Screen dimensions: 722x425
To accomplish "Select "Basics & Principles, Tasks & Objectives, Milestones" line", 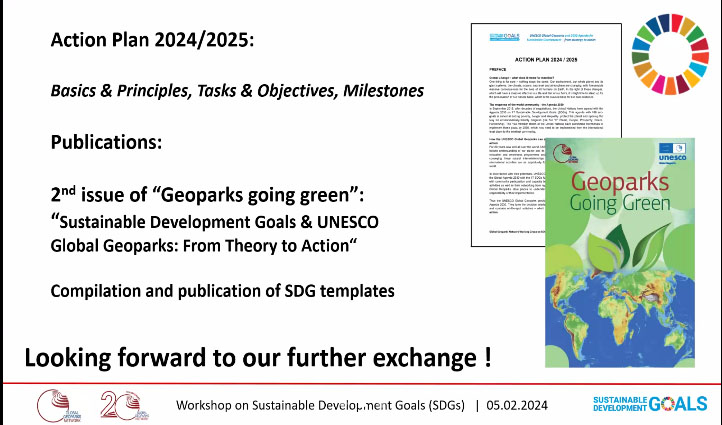I will [x=237, y=91].
